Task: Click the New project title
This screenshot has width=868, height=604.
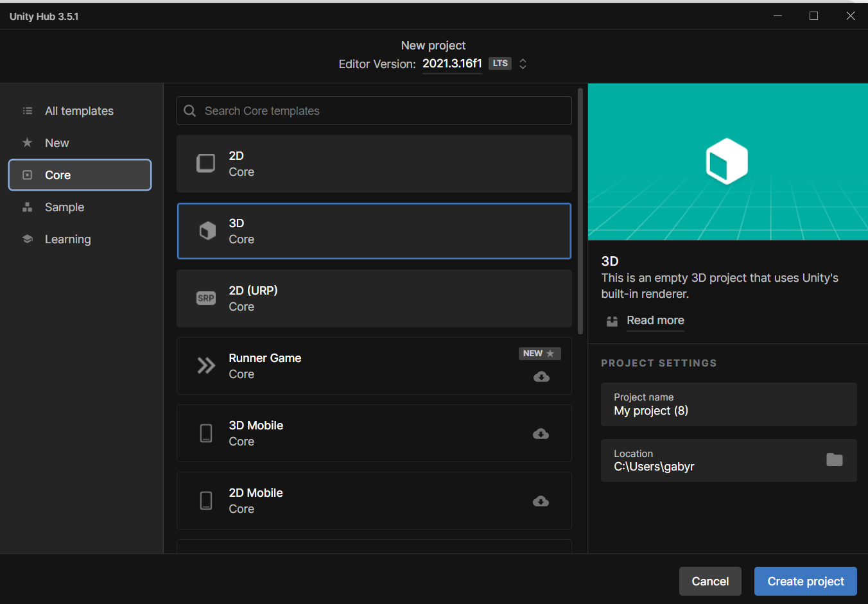Action: [x=433, y=46]
